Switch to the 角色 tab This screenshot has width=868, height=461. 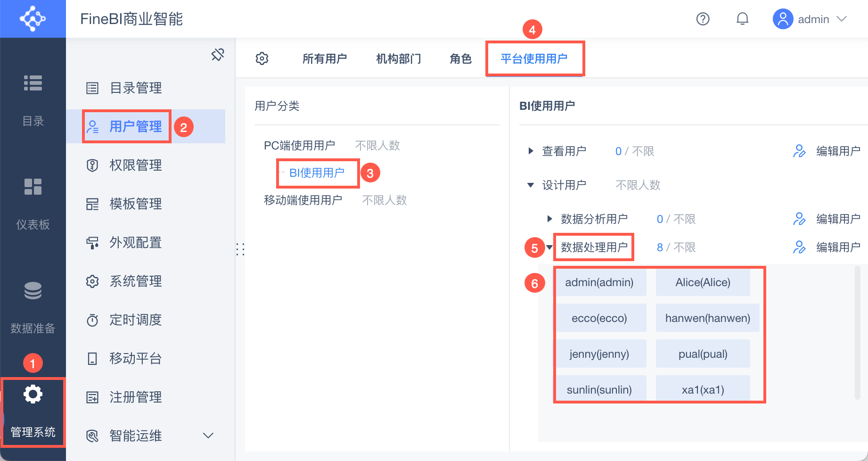[x=460, y=59]
